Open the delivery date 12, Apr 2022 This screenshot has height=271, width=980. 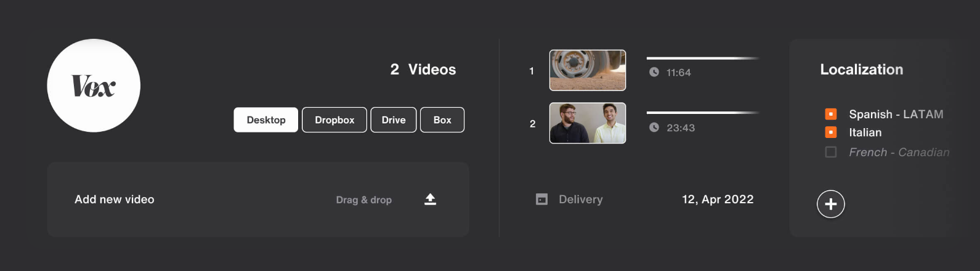[x=718, y=199]
